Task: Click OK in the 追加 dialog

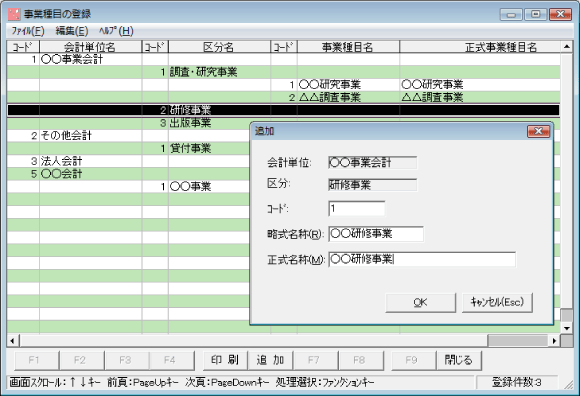Action: [420, 303]
